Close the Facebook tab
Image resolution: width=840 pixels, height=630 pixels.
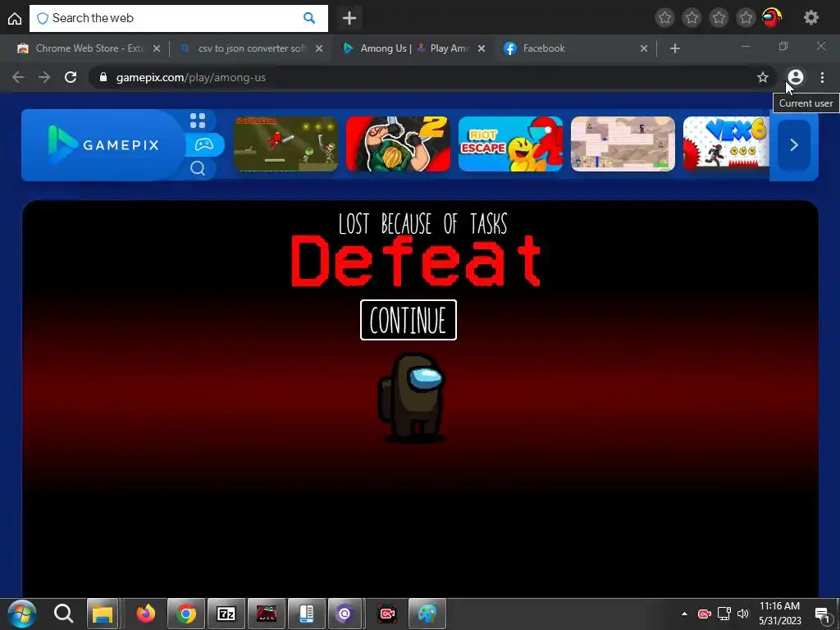click(644, 48)
